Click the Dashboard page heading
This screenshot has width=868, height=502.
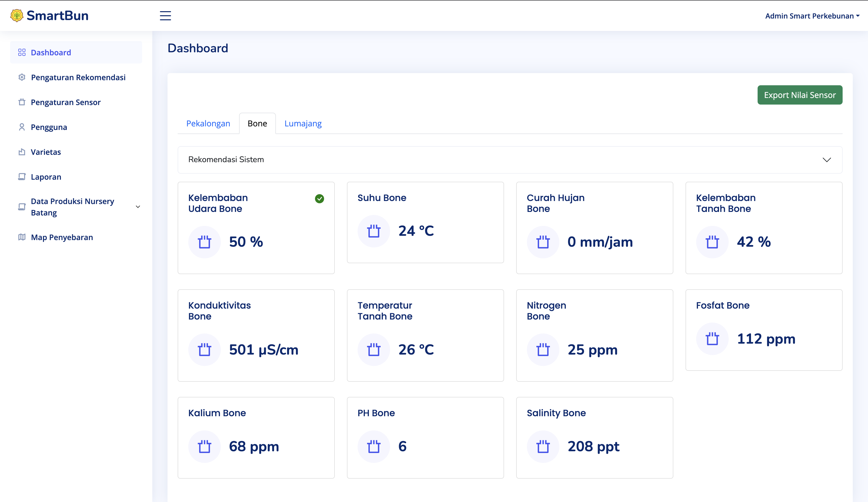(198, 48)
